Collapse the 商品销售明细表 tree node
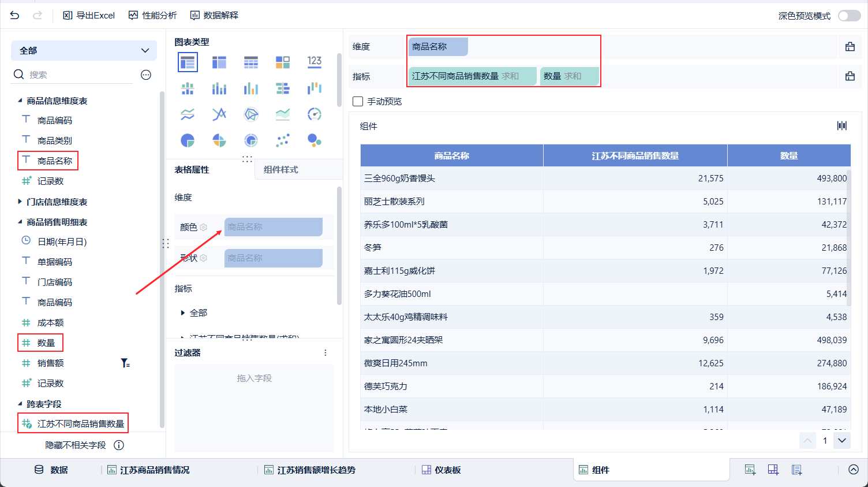The height and width of the screenshot is (487, 868). (x=20, y=222)
